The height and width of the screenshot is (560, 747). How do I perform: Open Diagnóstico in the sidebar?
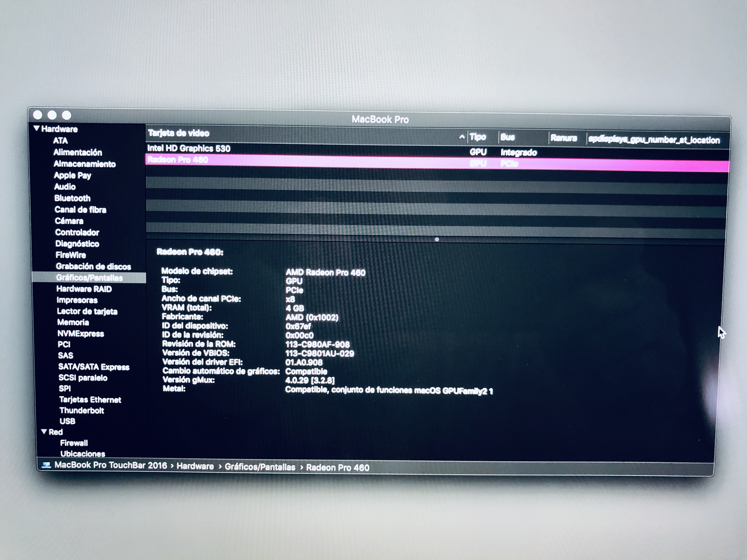coord(77,244)
